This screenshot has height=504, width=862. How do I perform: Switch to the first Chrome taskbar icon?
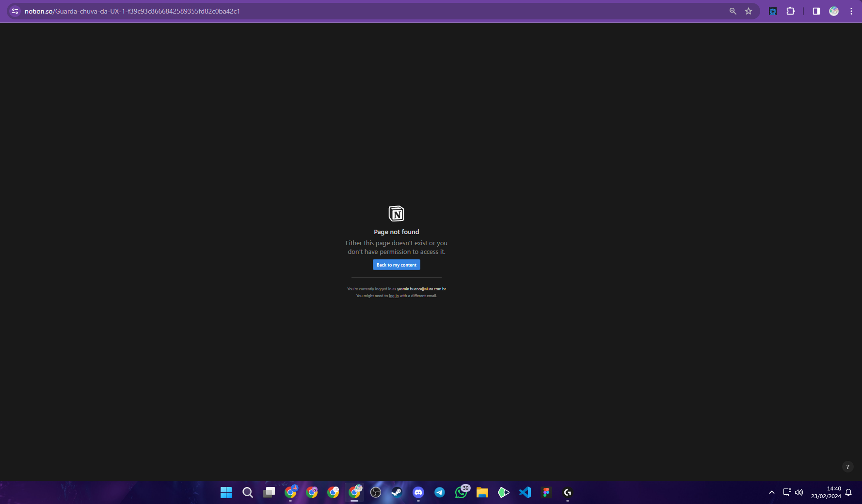[290, 492]
